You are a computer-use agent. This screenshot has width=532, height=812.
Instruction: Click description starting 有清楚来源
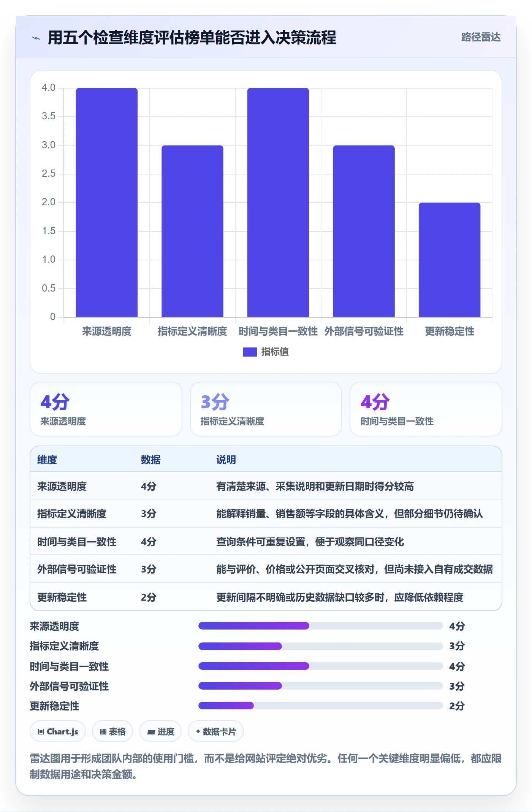(315, 487)
